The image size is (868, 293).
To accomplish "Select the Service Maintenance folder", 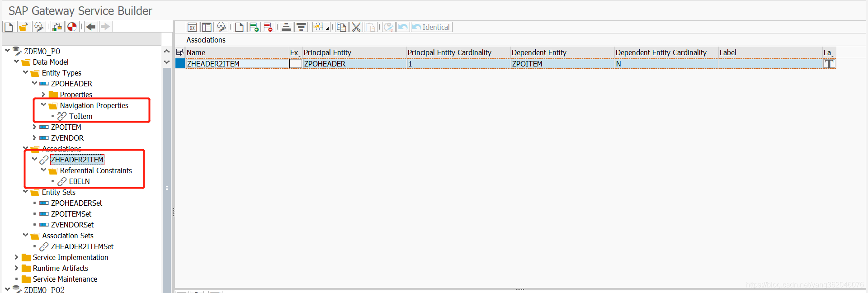I will point(65,279).
